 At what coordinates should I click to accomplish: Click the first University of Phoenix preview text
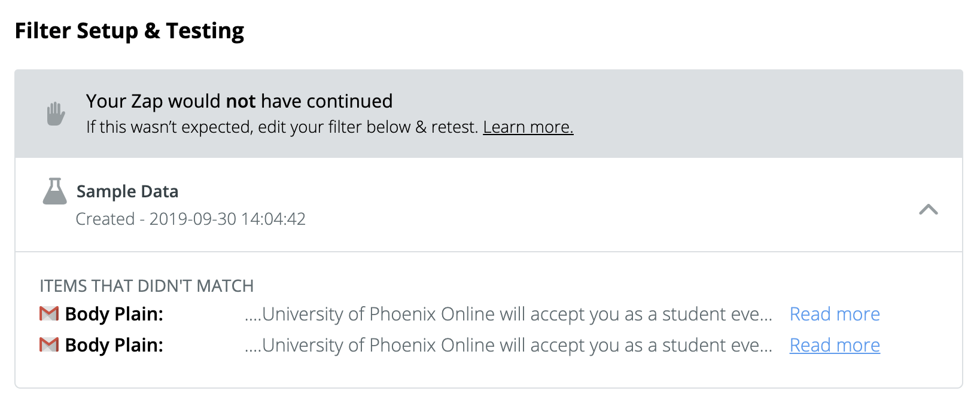tap(508, 314)
